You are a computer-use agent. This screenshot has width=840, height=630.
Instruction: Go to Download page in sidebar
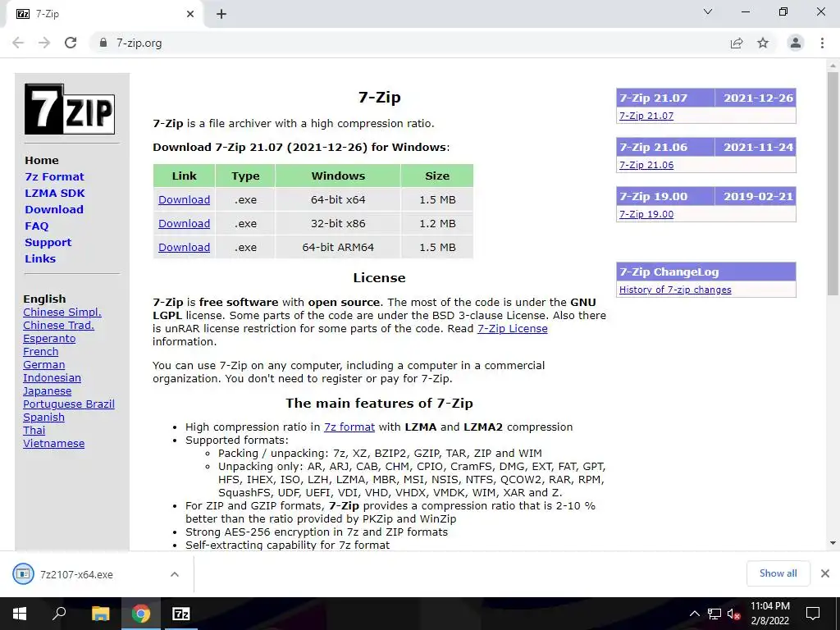54,209
